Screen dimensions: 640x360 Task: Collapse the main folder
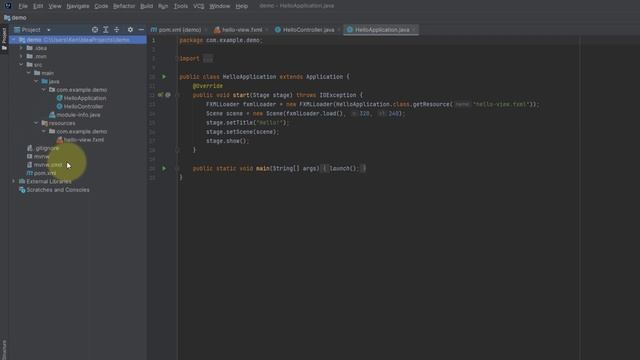click(29, 73)
